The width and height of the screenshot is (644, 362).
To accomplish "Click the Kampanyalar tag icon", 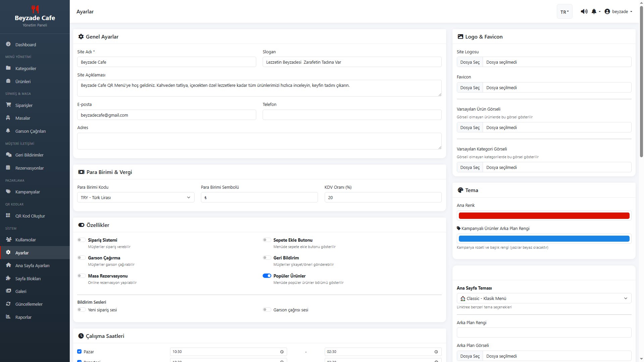I will [x=8, y=191].
